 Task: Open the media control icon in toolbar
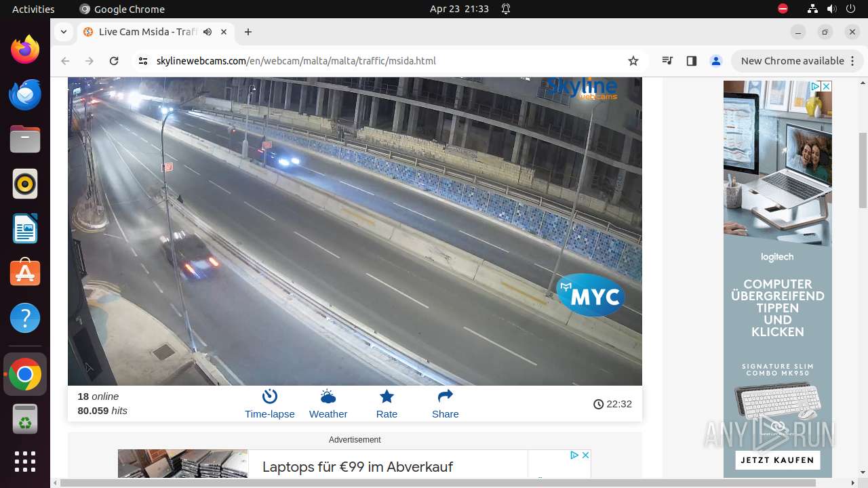667,61
